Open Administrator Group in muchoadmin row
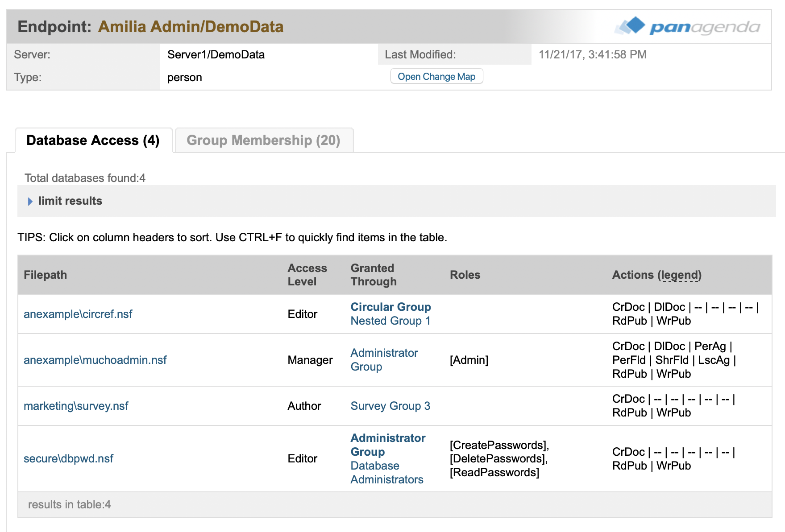The width and height of the screenshot is (785, 532). click(384, 359)
